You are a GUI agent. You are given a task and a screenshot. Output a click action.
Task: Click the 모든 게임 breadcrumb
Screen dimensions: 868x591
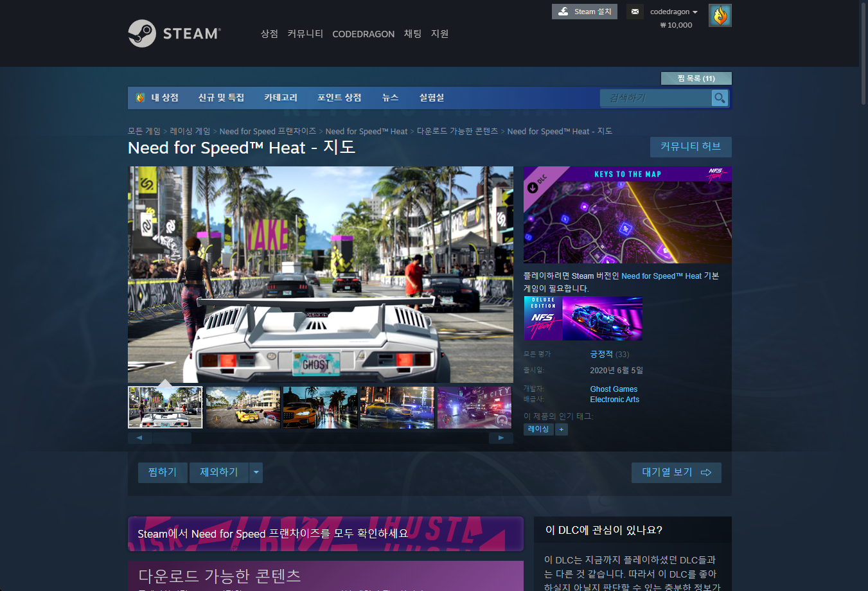[144, 131]
